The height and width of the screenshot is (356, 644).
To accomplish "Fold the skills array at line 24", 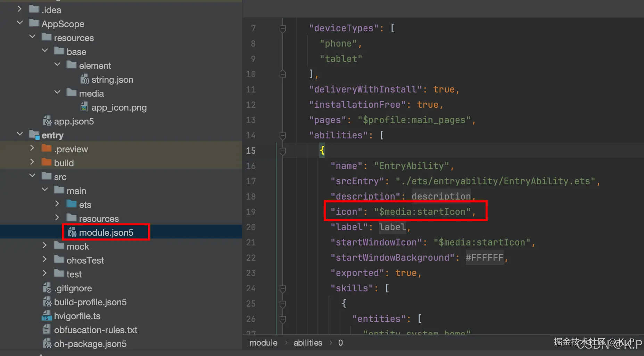I will (x=283, y=289).
